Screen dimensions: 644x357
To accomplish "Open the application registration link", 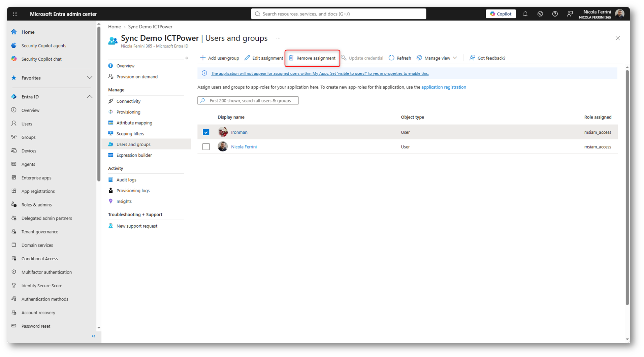I will click(x=444, y=87).
